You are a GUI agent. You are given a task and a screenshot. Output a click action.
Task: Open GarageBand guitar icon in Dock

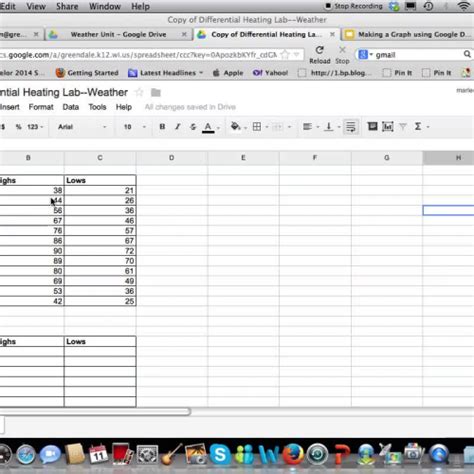coord(172,454)
